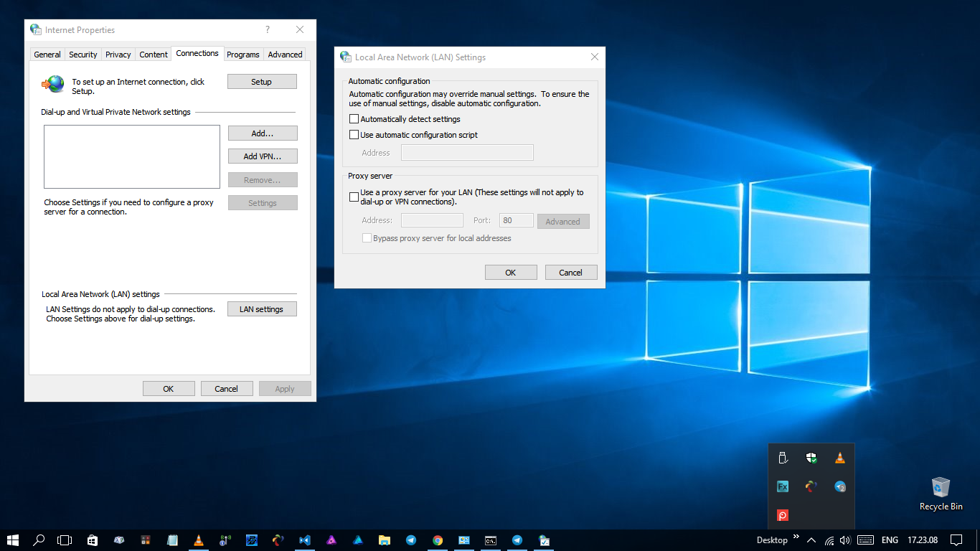Screen dimensions: 980x551
Task: Open Affinity Designer blue icon on taskbar
Action: [x=358, y=540]
